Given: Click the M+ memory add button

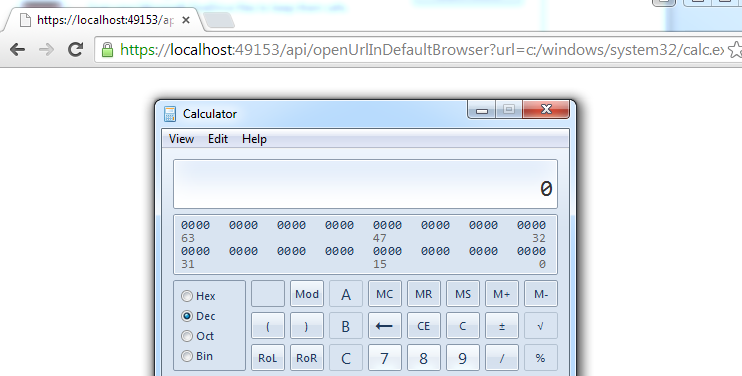Looking at the screenshot, I should coord(502,294).
